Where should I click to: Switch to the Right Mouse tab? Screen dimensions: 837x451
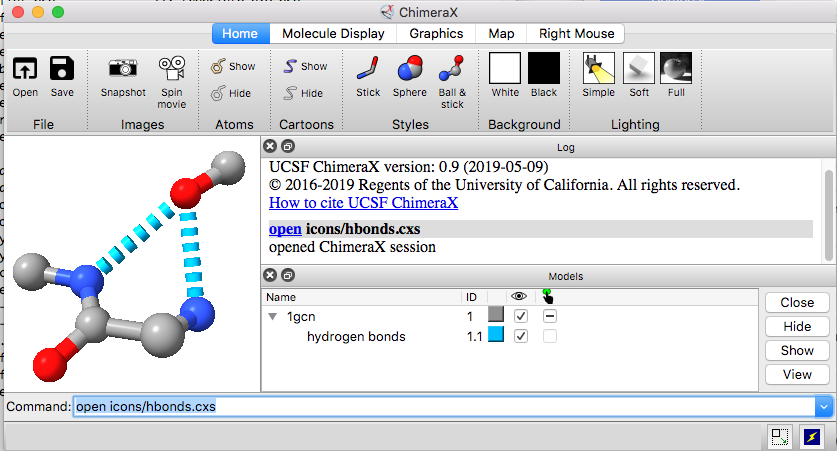577,34
